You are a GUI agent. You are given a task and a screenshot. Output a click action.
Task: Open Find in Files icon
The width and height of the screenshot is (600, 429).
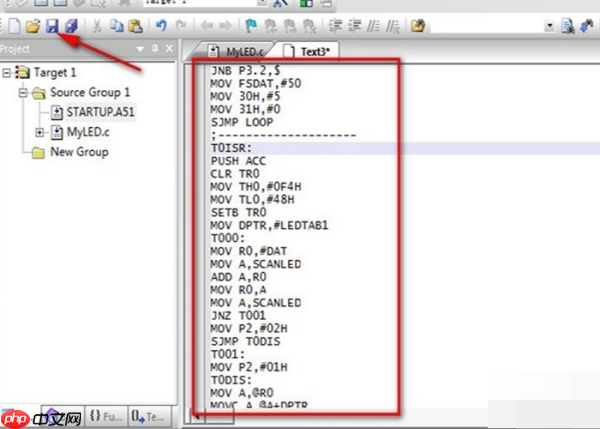[x=418, y=26]
